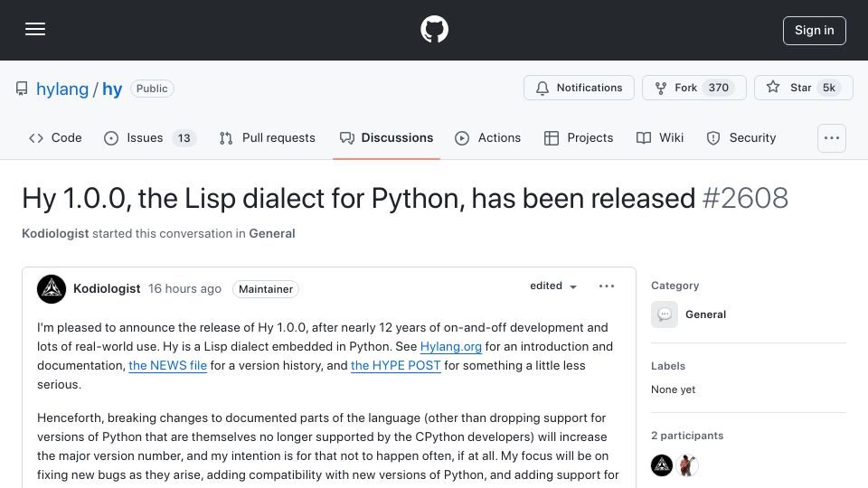Open General category link in subtitle
Viewport: 868px width, 488px height.
[x=272, y=233]
